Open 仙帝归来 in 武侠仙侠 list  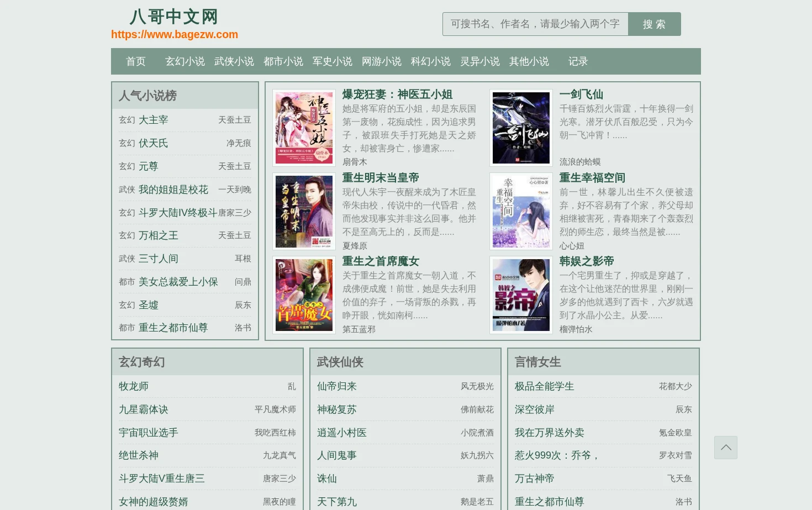337,386
